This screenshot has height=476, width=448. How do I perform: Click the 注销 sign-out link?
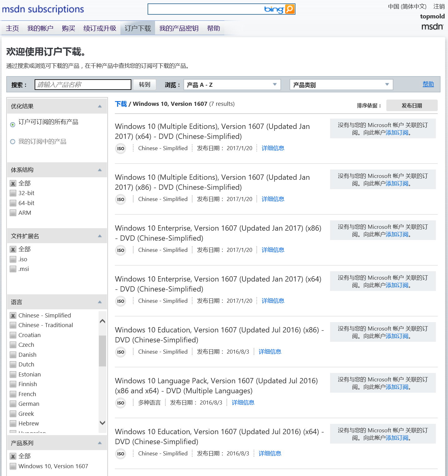439,7
